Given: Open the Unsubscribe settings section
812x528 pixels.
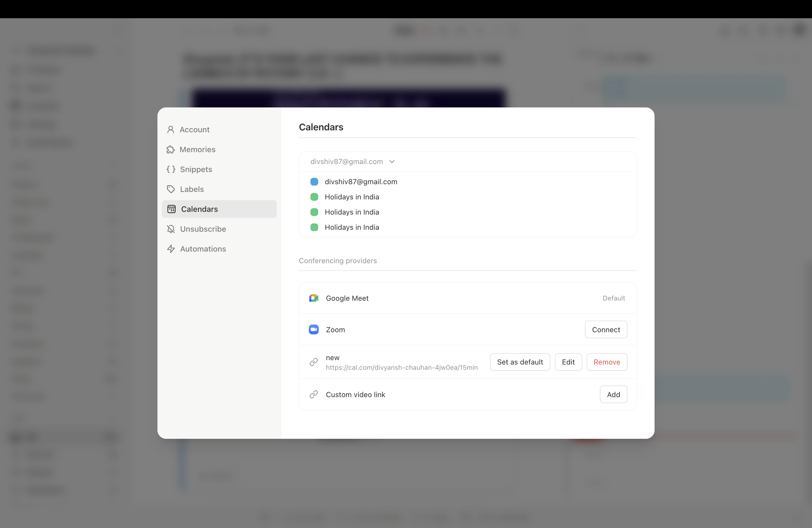Looking at the screenshot, I should click(x=203, y=229).
